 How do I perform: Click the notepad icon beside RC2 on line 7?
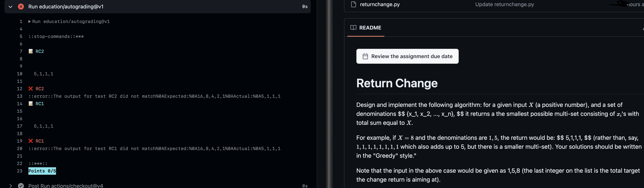coord(31,51)
